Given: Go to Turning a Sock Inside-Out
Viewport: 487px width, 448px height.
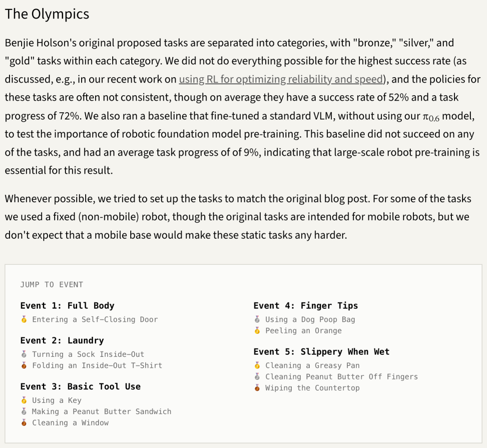Looking at the screenshot, I should 88,354.
